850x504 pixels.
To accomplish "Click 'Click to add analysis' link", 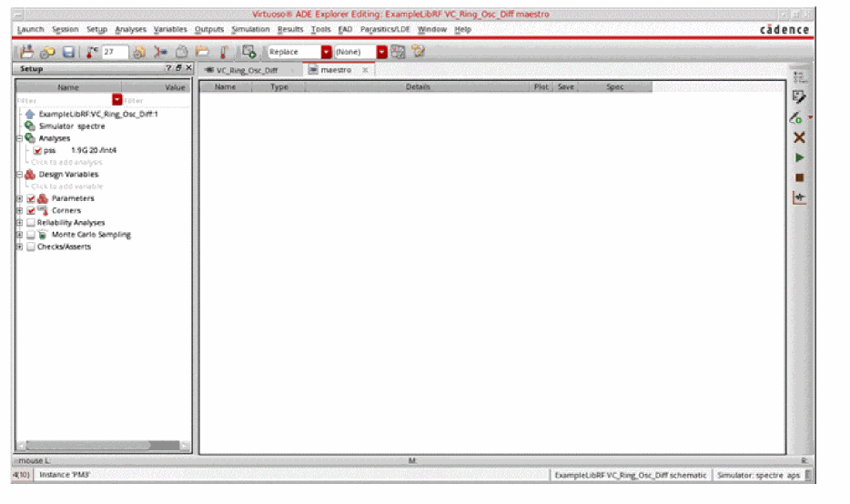I will [66, 162].
